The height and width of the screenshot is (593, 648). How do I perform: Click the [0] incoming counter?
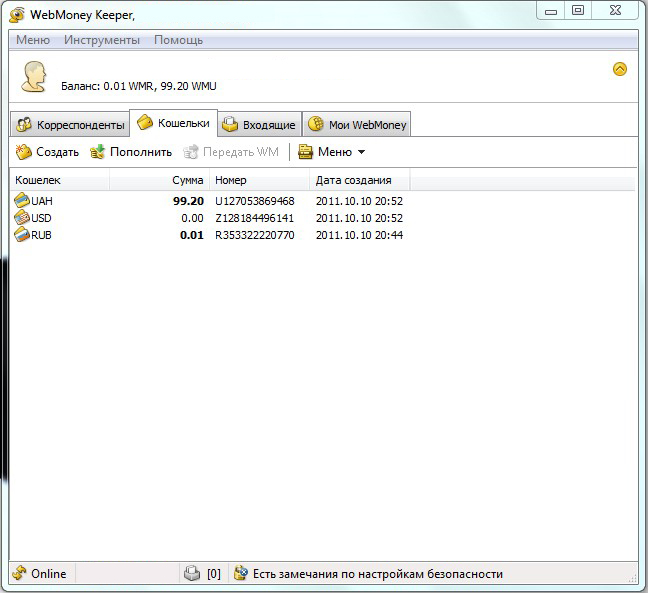click(x=214, y=574)
